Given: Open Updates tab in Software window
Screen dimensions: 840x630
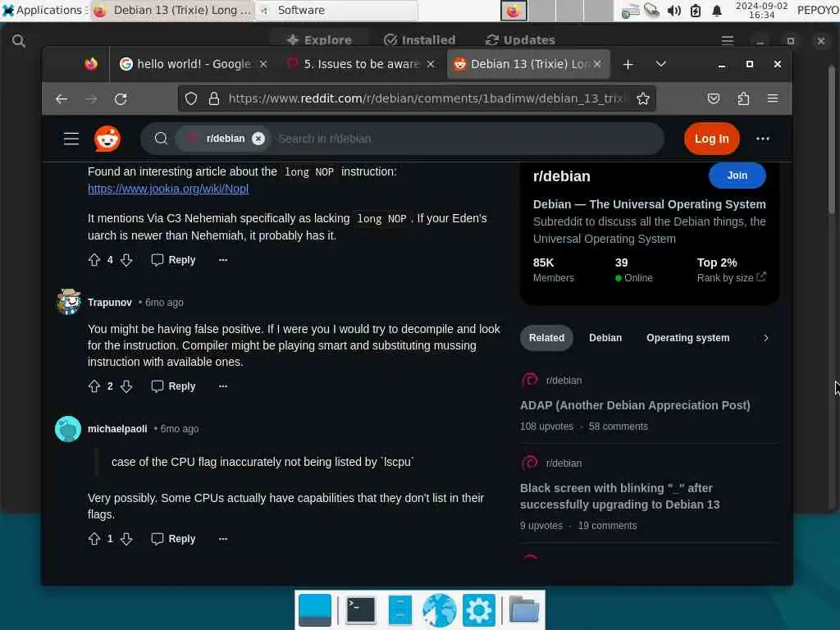Looking at the screenshot, I should 520,40.
